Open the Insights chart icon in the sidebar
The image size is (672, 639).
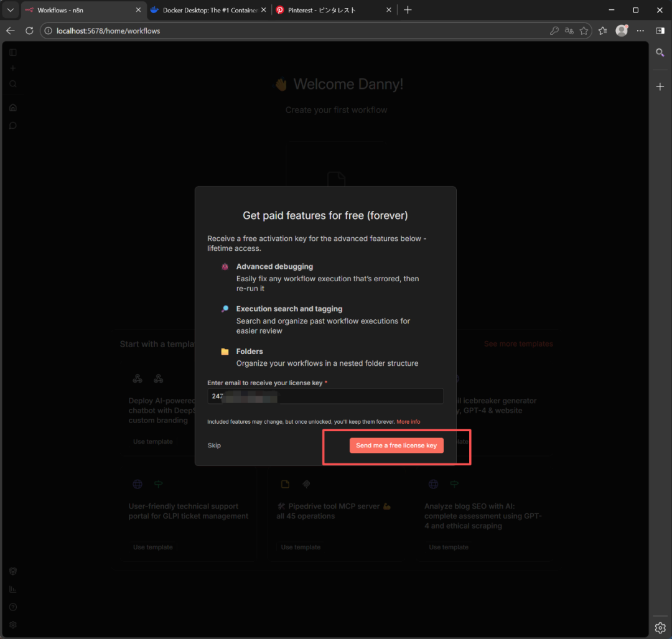pyautogui.click(x=12, y=589)
